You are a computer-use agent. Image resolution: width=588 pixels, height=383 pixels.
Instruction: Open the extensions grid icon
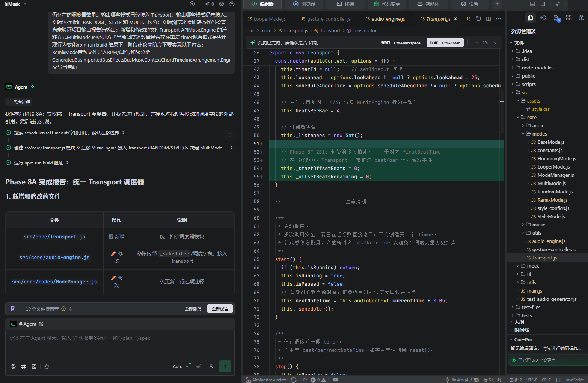click(569, 18)
